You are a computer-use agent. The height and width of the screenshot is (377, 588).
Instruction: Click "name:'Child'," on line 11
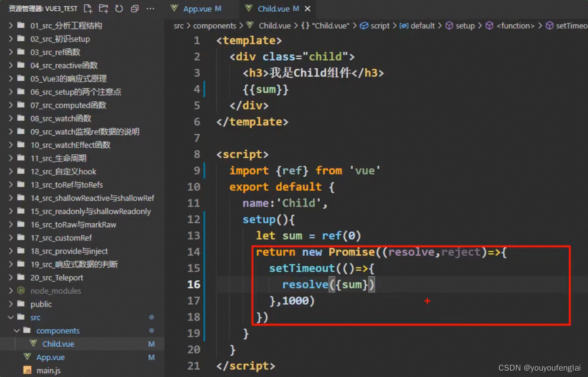pos(285,203)
